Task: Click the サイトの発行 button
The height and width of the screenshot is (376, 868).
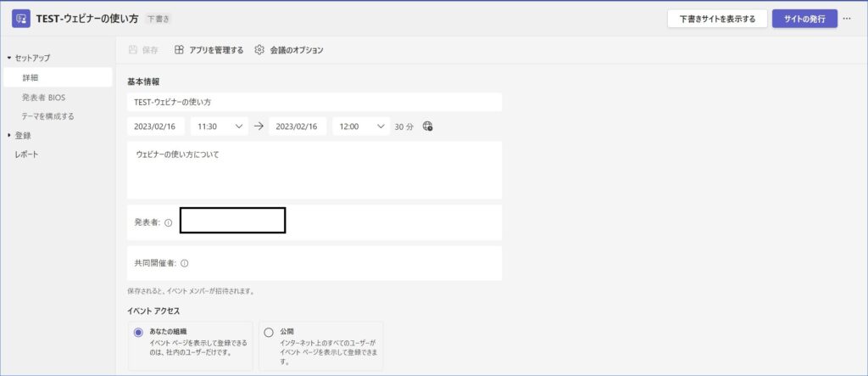Action: 804,19
